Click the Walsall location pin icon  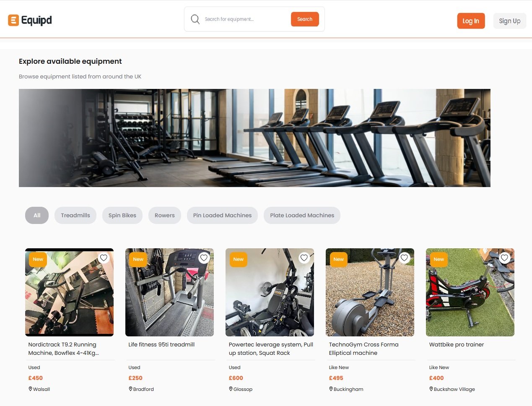[30, 389]
